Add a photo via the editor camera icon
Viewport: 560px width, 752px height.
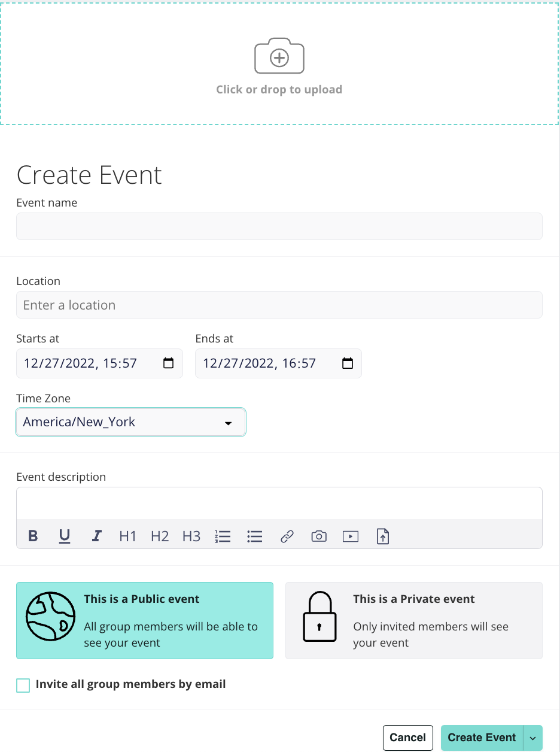tap(319, 536)
